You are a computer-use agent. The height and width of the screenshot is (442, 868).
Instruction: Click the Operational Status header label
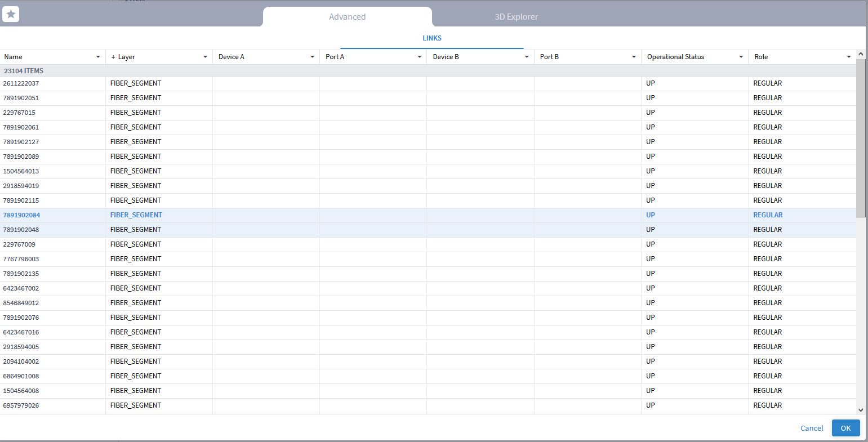click(x=675, y=57)
